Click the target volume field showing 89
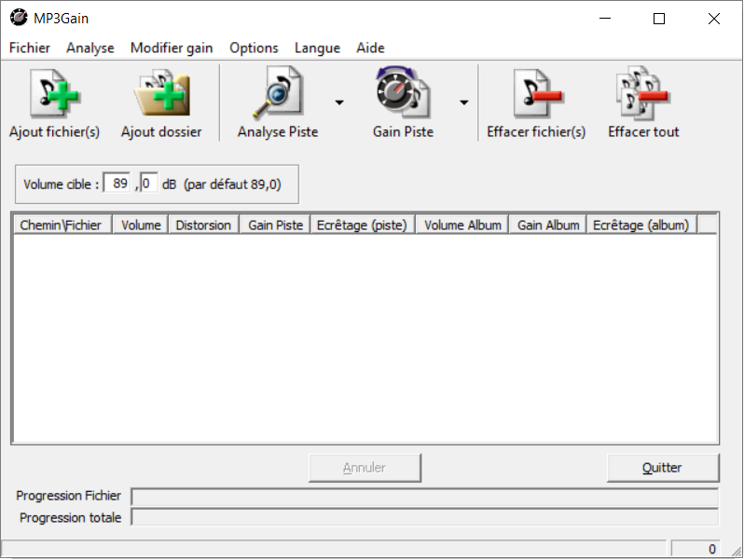This screenshot has width=744, height=560. point(117,184)
